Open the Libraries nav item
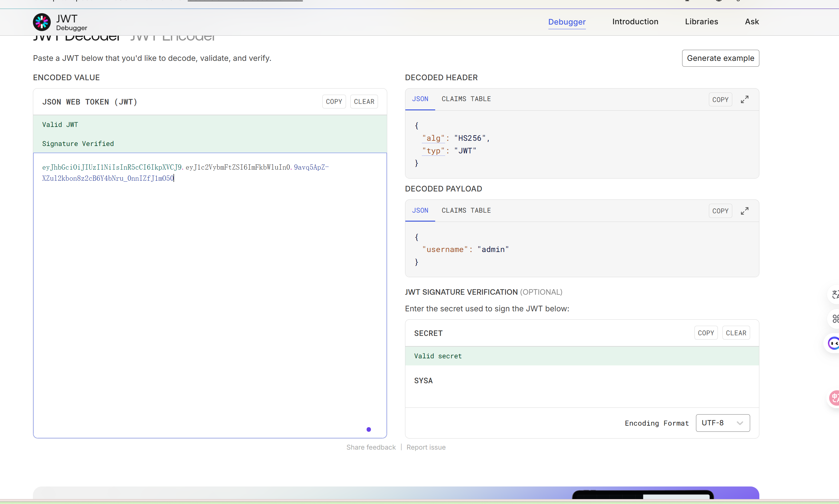 [701, 22]
